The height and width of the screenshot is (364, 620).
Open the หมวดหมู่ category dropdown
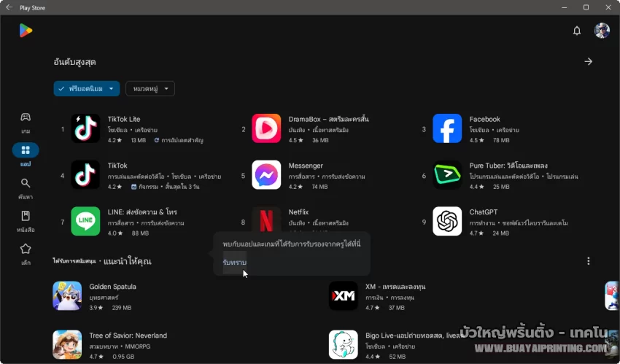point(150,89)
